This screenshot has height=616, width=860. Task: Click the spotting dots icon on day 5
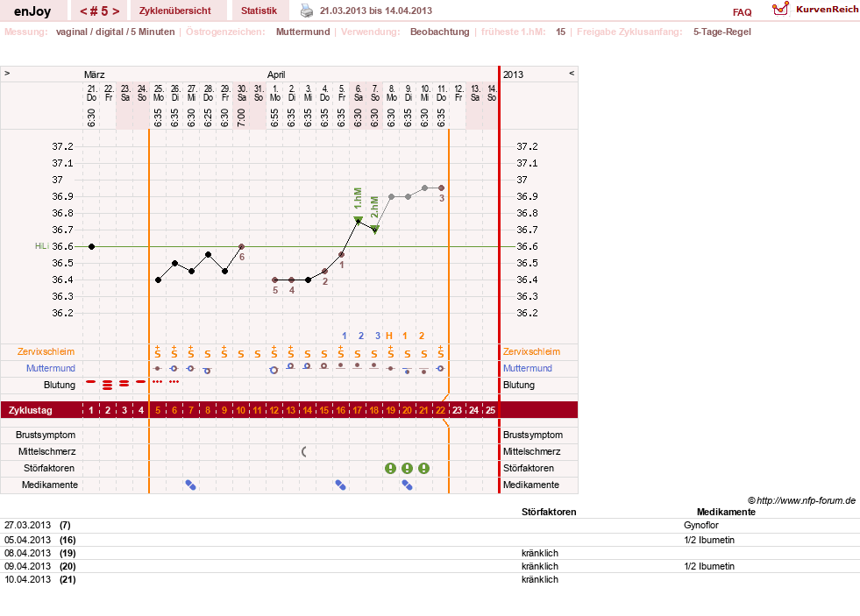158,381
